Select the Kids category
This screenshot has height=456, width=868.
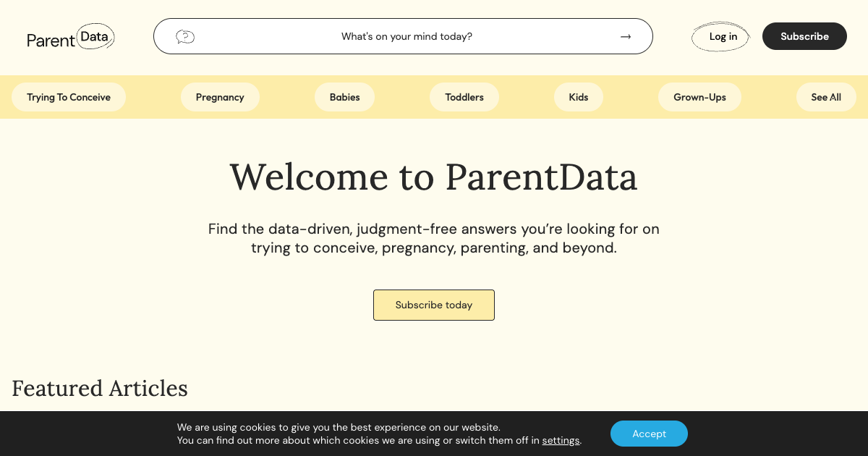coord(578,96)
